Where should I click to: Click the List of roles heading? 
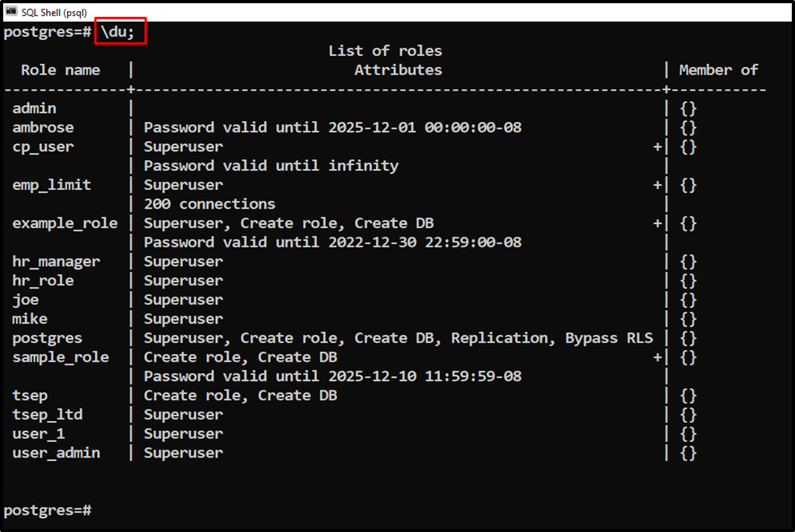tap(385, 49)
